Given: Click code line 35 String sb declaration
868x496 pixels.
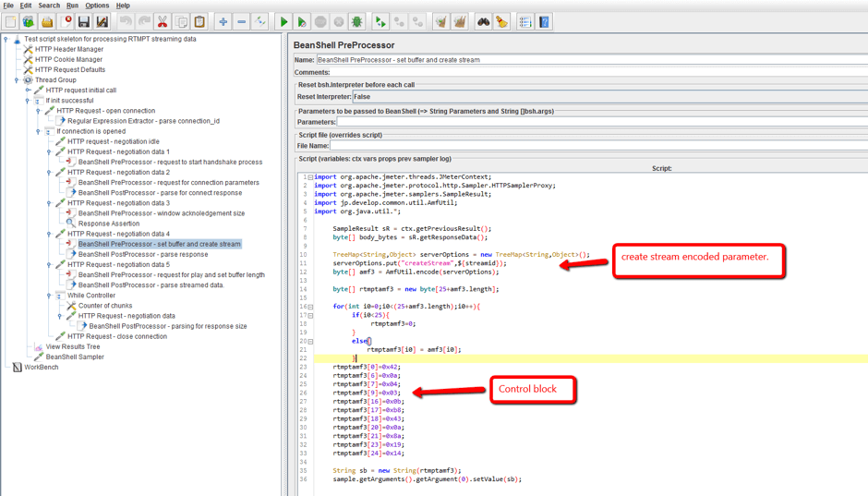Looking at the screenshot, I should 397,470.
